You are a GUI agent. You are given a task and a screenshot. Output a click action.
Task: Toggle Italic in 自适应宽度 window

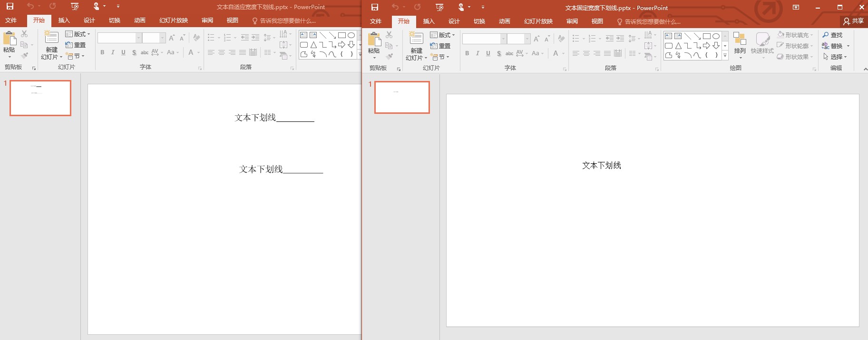tap(113, 52)
